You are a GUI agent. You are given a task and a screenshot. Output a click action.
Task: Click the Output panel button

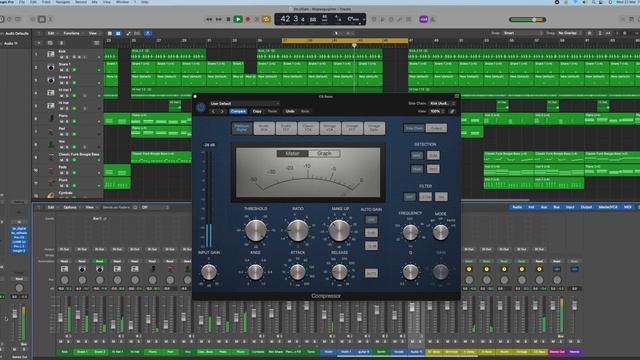[436, 128]
